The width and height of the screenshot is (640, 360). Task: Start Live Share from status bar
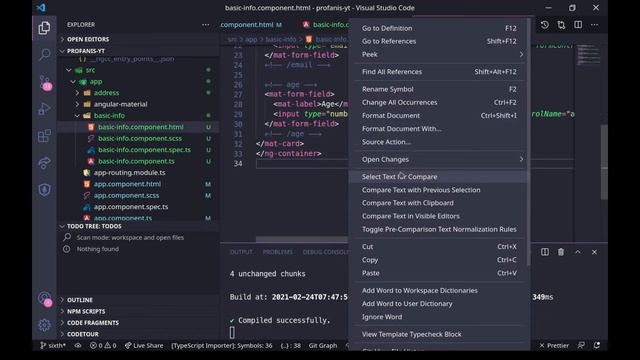(x=144, y=345)
